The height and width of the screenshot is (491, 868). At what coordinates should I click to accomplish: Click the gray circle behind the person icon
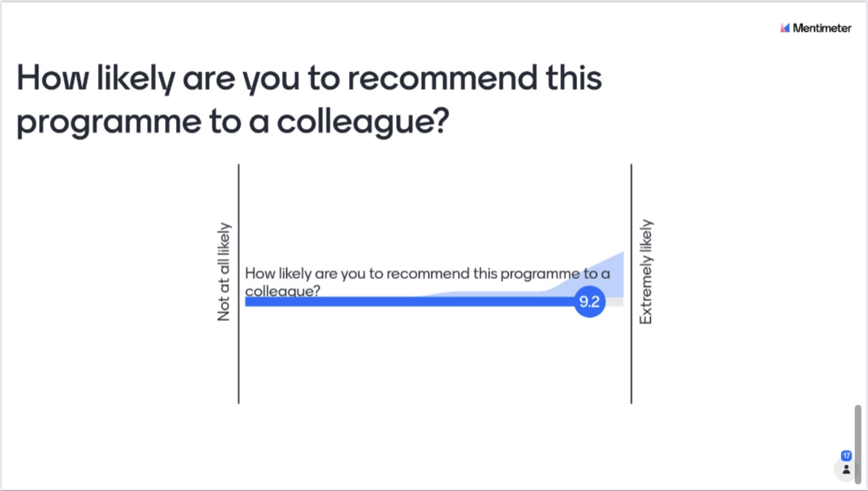846,470
